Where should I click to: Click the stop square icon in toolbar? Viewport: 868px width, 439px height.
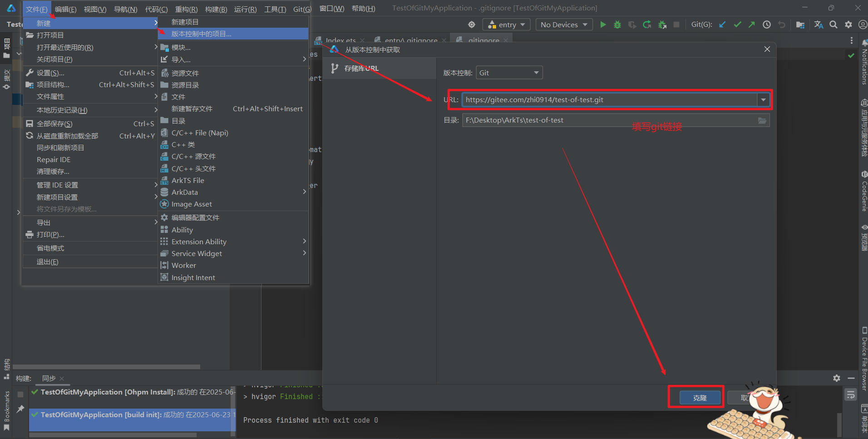point(676,25)
